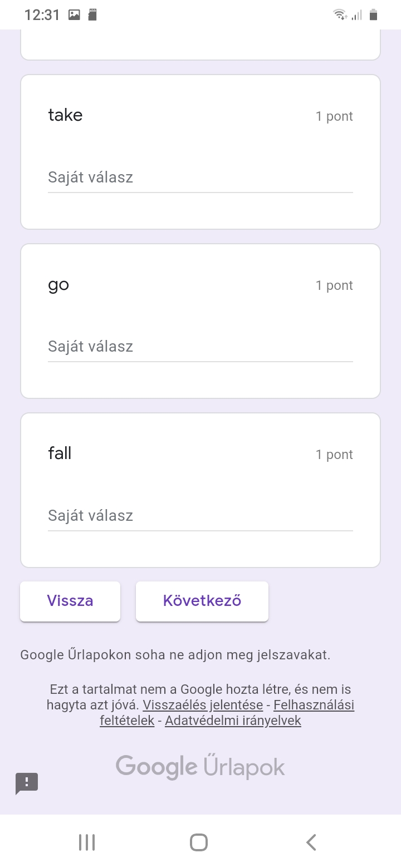401x868 pixels.
Task: Tap the SD card notification icon
Action: 92,15
